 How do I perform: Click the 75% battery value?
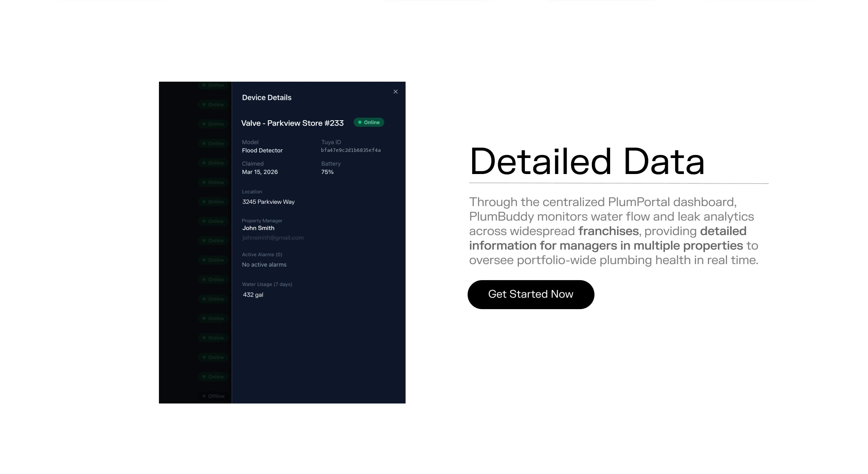(327, 172)
